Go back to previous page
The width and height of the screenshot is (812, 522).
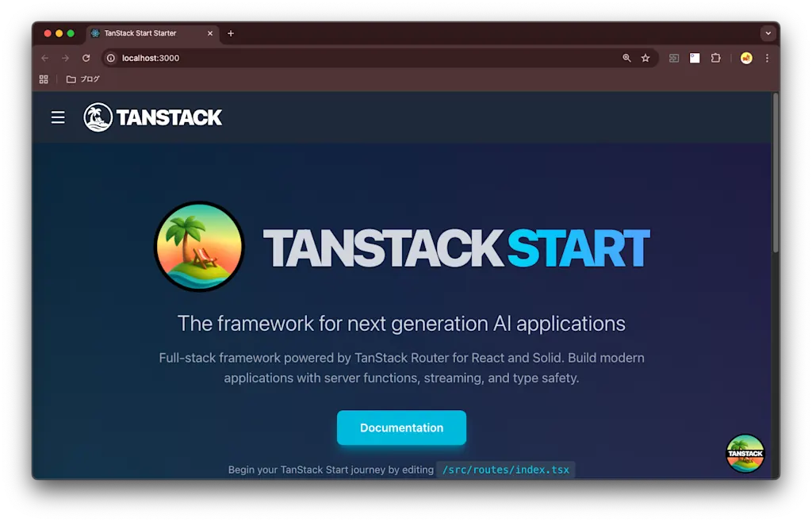point(45,58)
